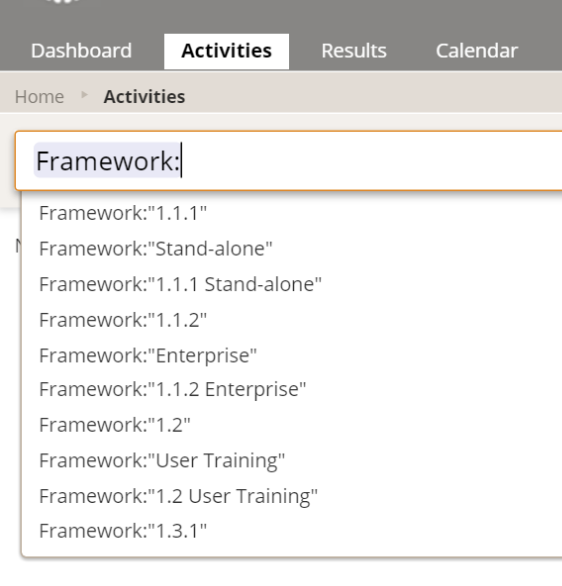Viewport: 562px width, 586px height.
Task: Select suggestion Framework:"Stand-alone"
Action: tap(291, 249)
